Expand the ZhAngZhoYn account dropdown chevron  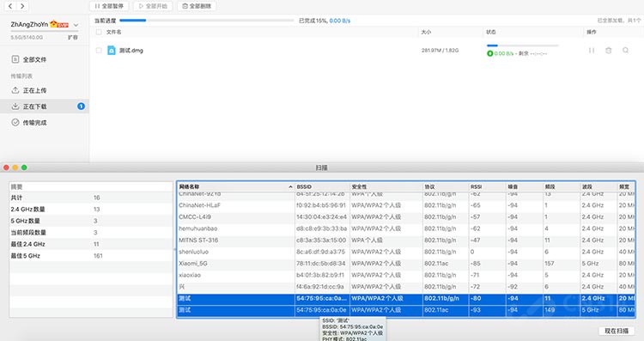point(76,25)
